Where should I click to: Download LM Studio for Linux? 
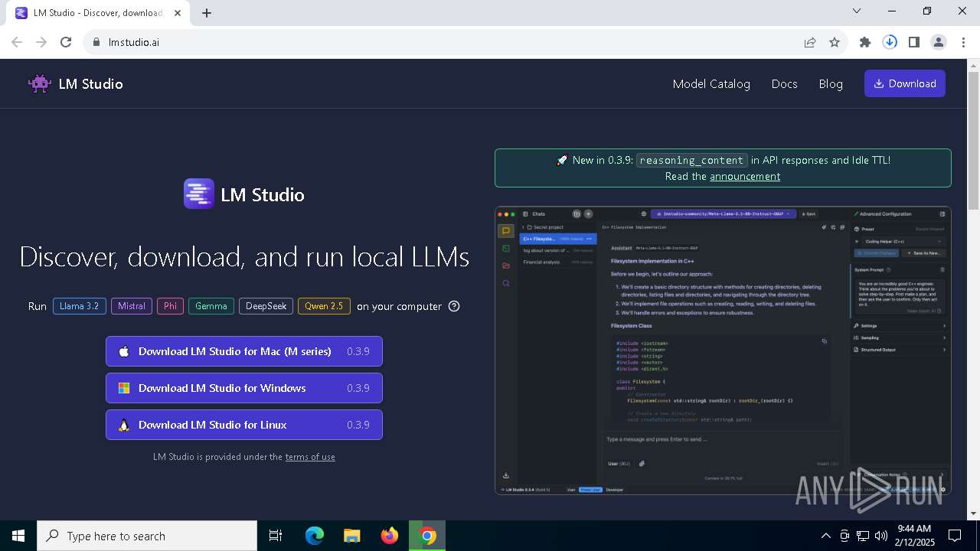click(244, 425)
